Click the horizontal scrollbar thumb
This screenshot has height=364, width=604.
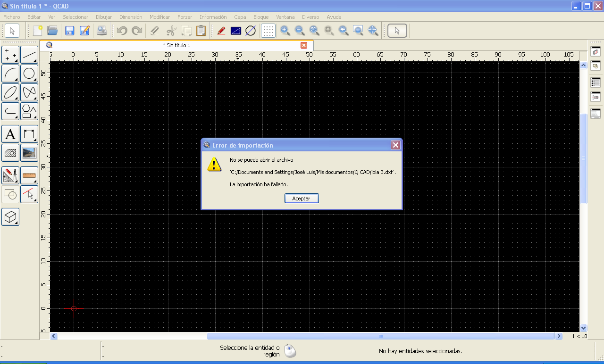[x=380, y=336]
